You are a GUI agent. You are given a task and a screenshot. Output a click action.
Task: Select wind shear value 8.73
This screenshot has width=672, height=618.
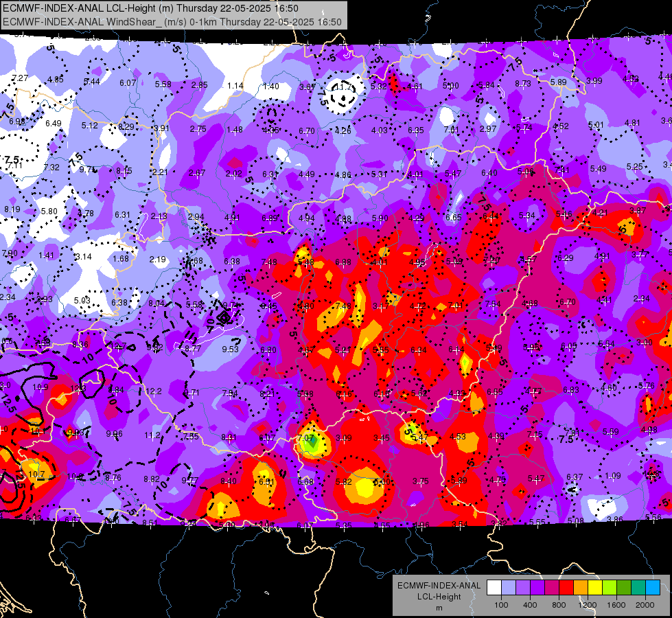[x=523, y=84]
